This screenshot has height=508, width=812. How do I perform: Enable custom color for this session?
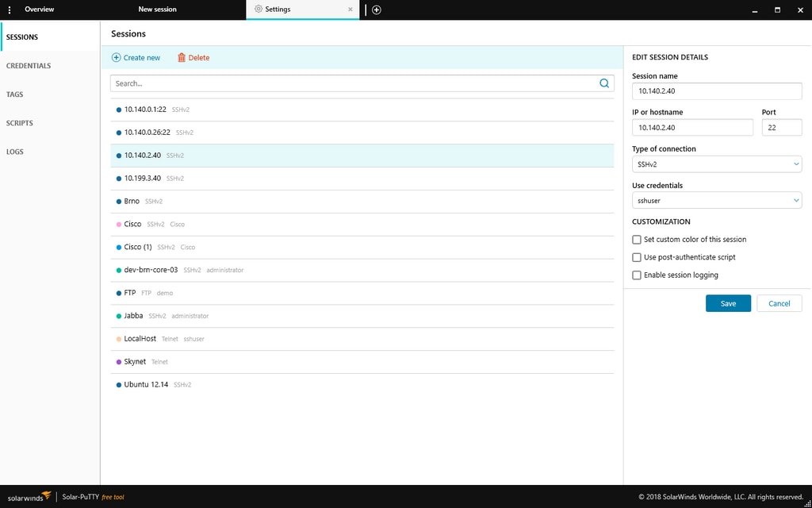pos(637,239)
